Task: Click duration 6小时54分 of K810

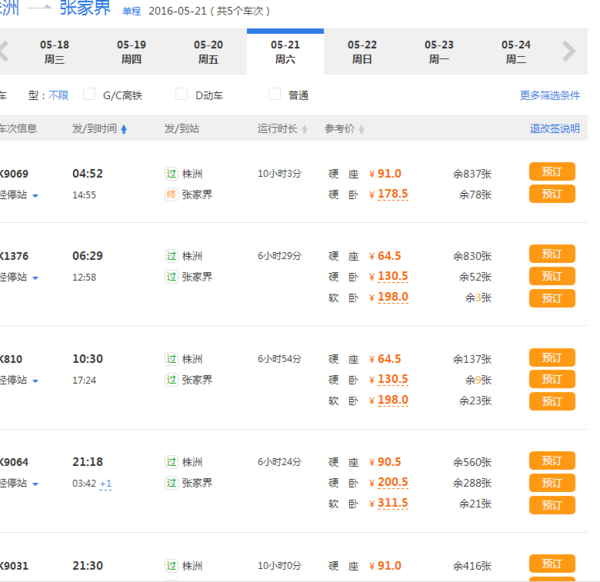Action: click(x=280, y=359)
